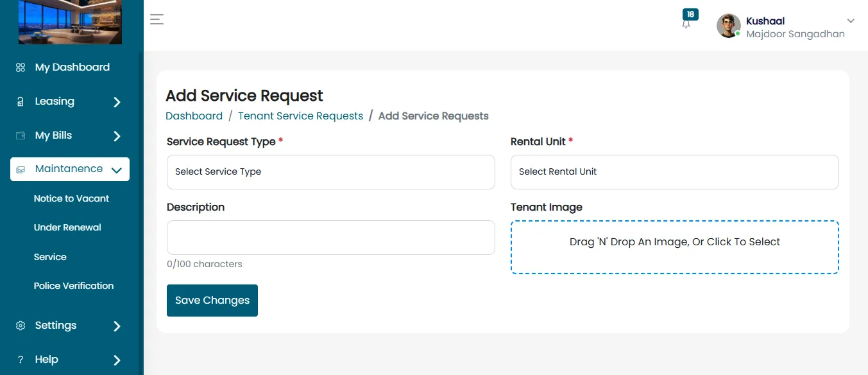Click the Description field label
The image size is (868, 375).
coord(196,207)
